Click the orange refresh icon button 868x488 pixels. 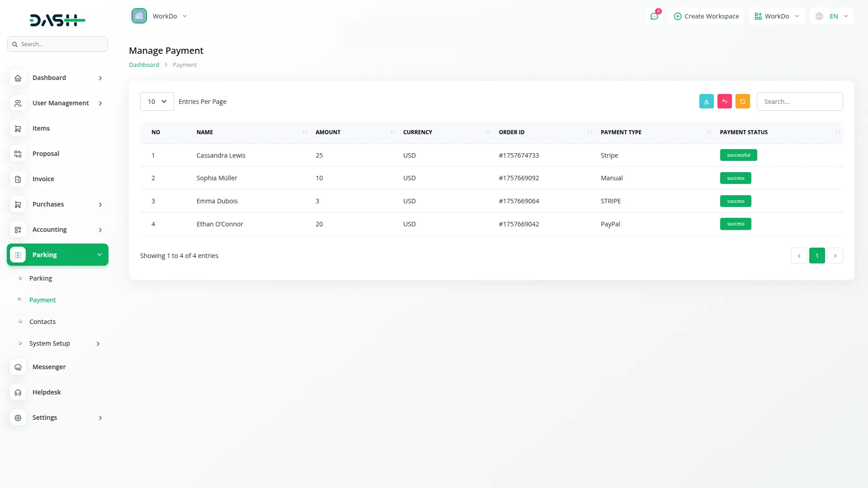coord(742,102)
